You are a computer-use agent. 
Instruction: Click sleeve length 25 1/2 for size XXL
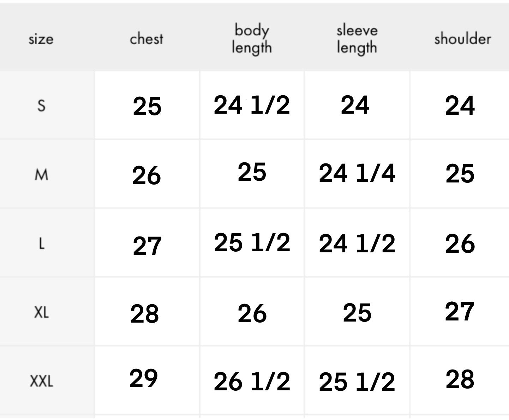coord(357,382)
